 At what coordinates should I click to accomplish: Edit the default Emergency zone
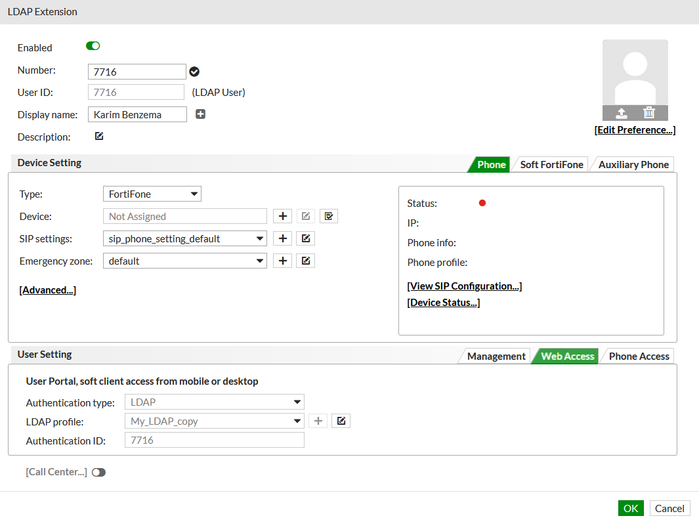306,261
